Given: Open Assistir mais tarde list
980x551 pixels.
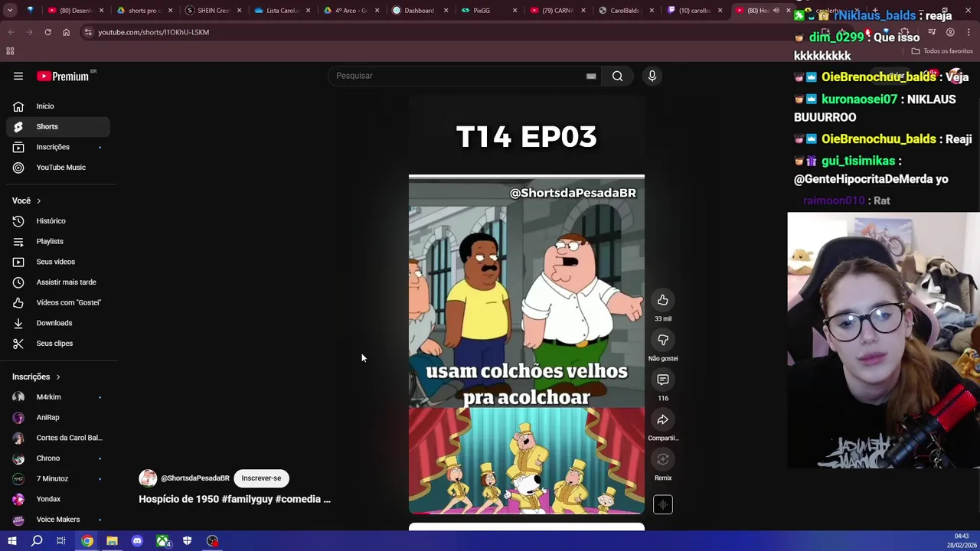Looking at the screenshot, I should click(58, 282).
